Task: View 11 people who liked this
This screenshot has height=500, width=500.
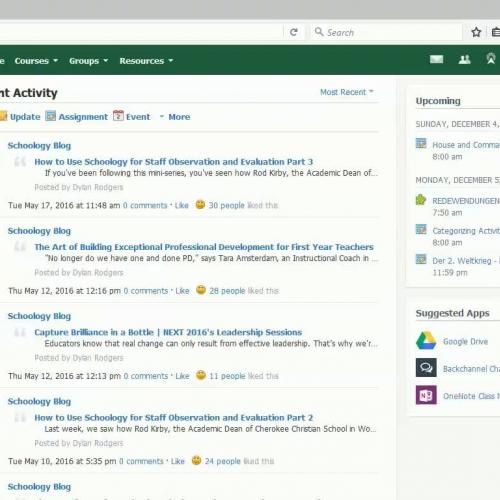Action: [227, 376]
